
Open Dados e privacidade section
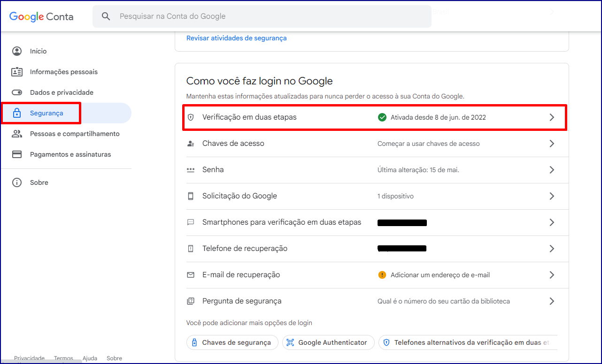click(x=66, y=92)
